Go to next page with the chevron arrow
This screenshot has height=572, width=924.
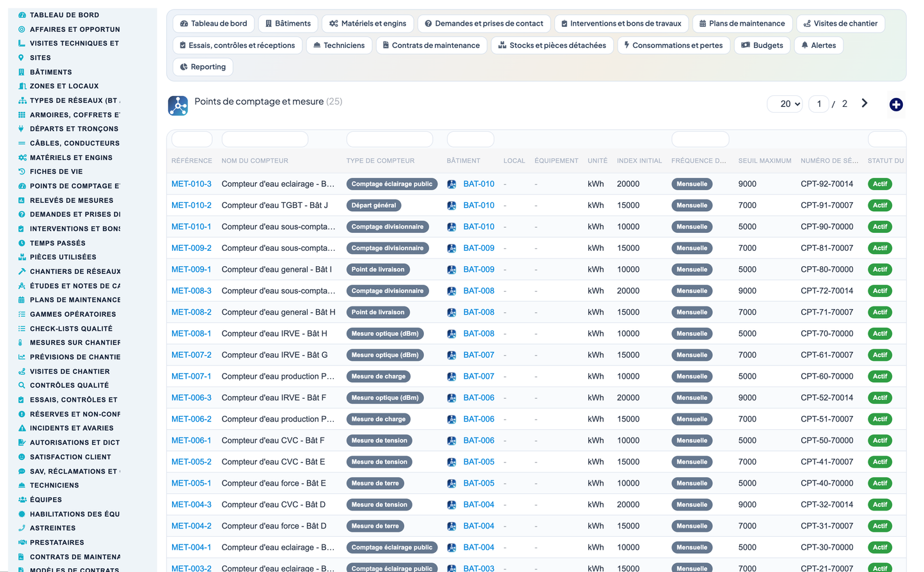865,103
